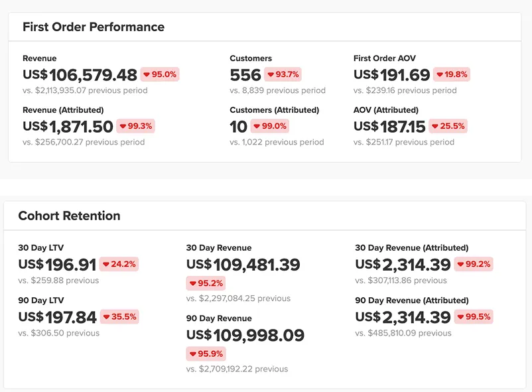Click the US$196.91 30 Day LTV value
The image size is (532, 392).
pyautogui.click(x=58, y=265)
